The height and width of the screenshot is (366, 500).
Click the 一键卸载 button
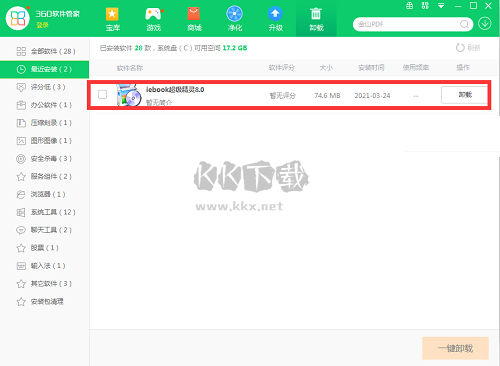tap(455, 348)
